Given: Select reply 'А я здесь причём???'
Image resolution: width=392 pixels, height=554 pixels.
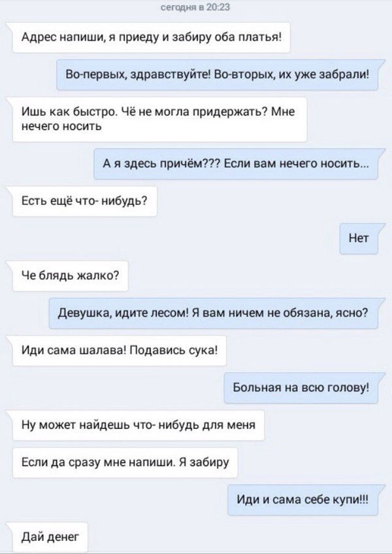Looking at the screenshot, I should [236, 164].
